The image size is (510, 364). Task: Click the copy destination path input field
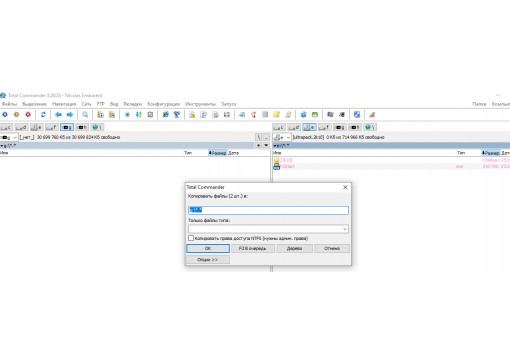268,210
